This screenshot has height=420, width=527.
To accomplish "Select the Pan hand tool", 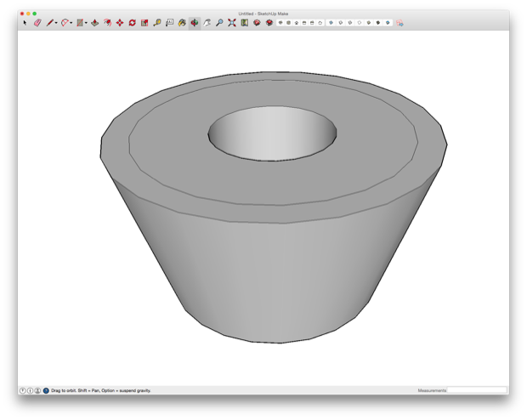I will tap(207, 23).
